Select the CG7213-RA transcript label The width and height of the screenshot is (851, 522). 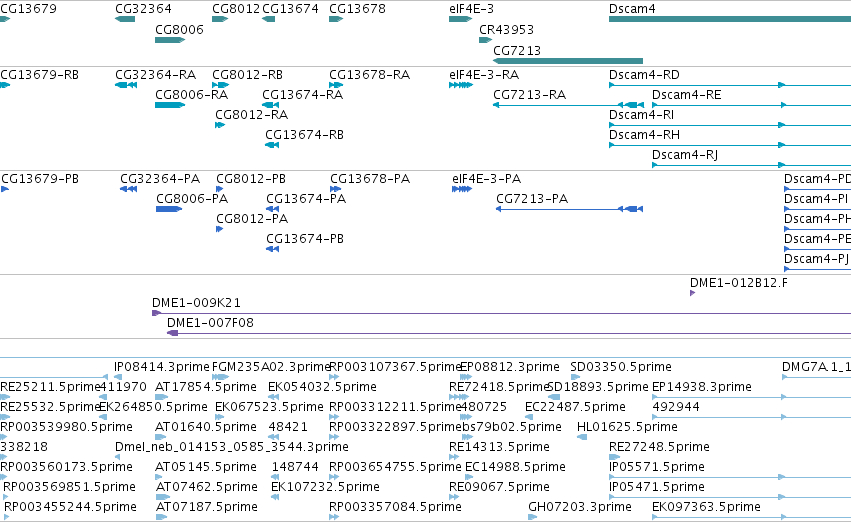point(530,95)
